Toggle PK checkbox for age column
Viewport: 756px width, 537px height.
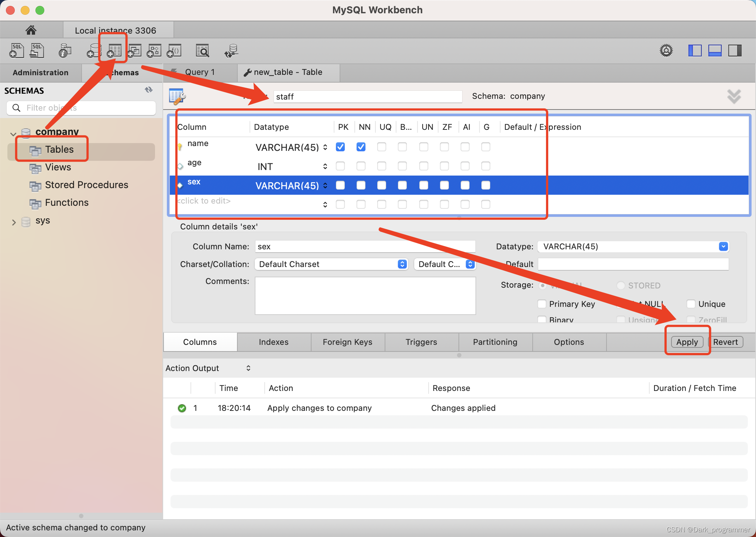(340, 166)
